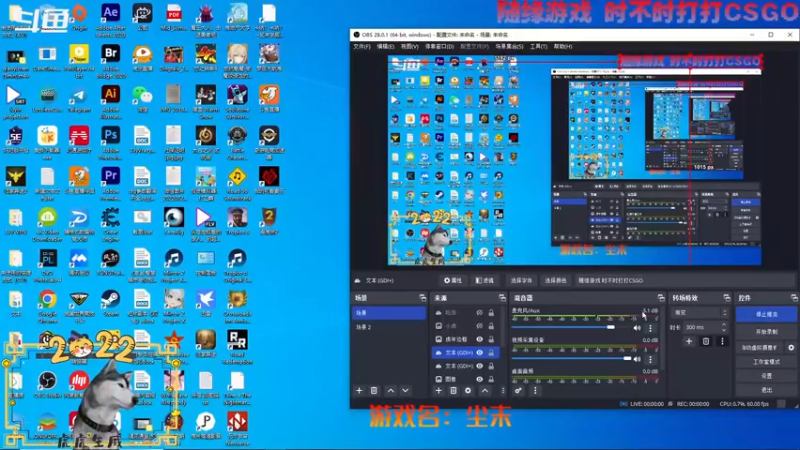The width and height of the screenshot is (800, 450).
Task: Click the 停止推流 button
Action: [x=766, y=314]
